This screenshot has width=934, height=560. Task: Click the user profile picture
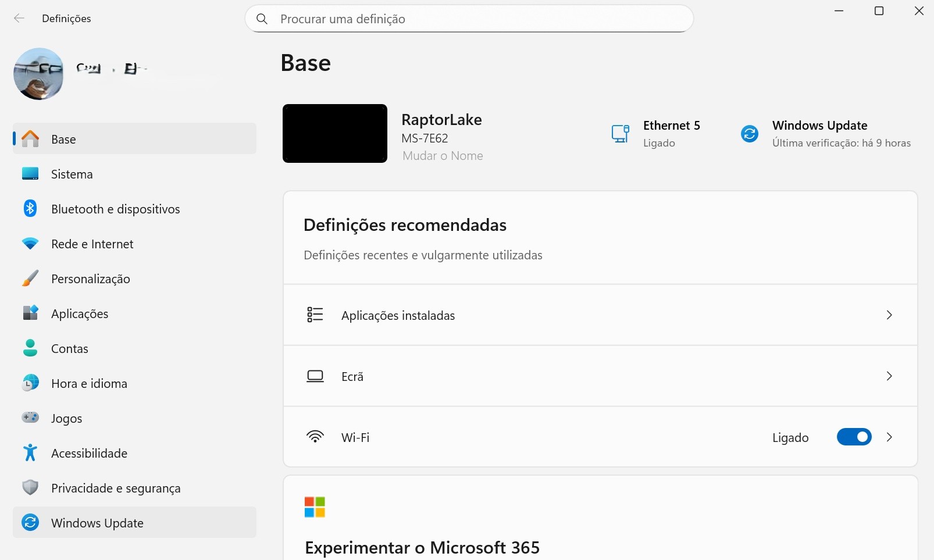(38, 74)
